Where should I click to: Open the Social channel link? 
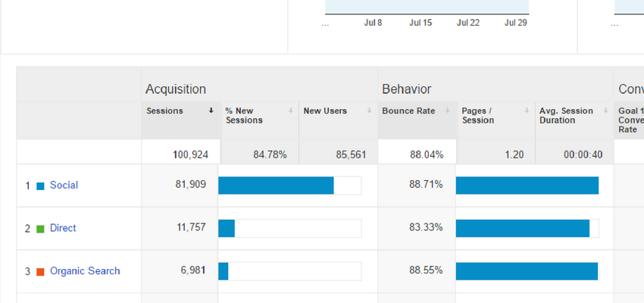point(64,185)
